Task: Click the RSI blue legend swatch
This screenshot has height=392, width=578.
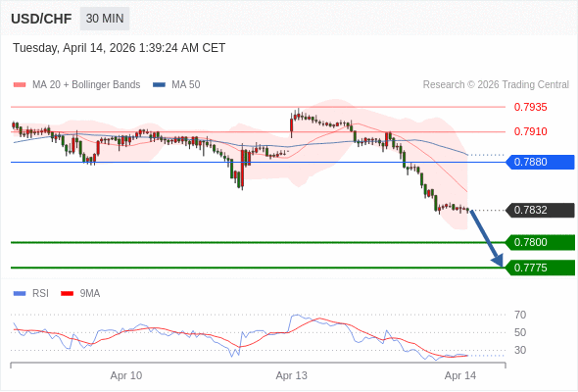Action: (x=20, y=294)
